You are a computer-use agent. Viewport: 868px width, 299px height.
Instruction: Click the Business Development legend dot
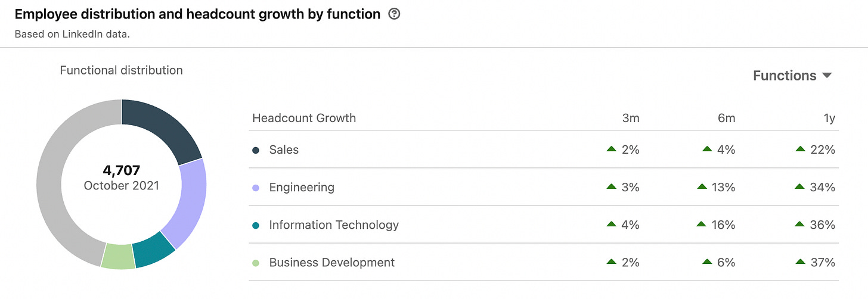coord(256,263)
